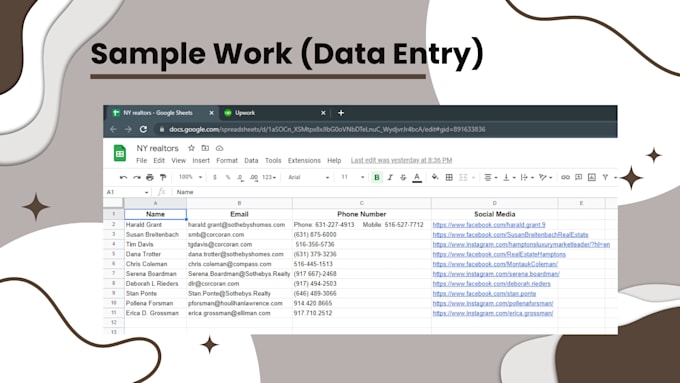Open the Edit menu
Image resolution: width=680 pixels, height=383 pixels.
pyautogui.click(x=159, y=160)
